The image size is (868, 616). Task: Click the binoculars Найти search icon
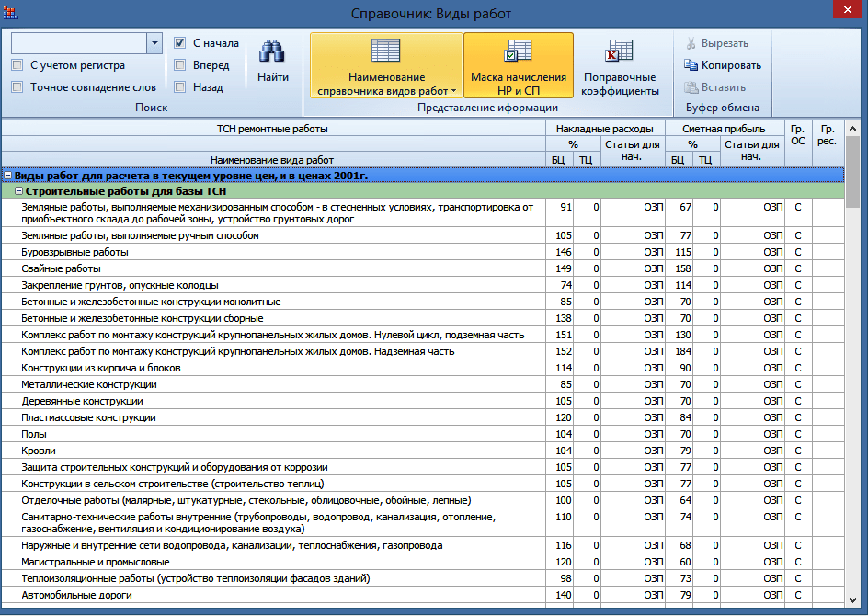pos(272,52)
